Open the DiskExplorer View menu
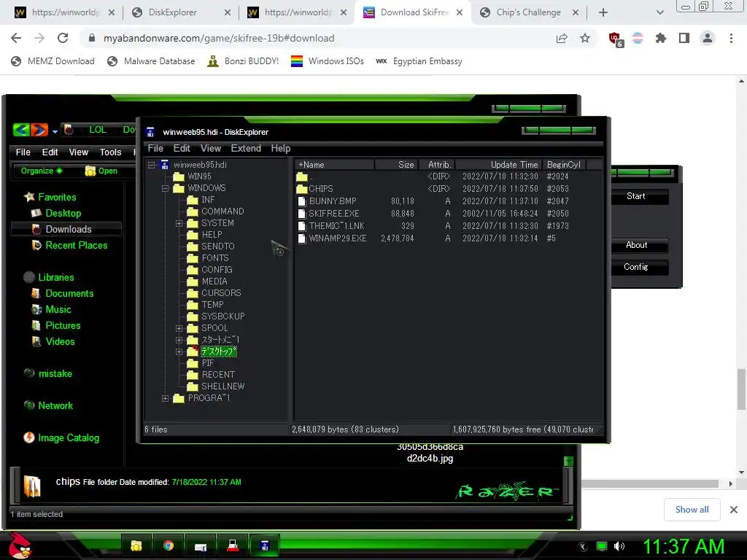This screenshot has width=747, height=560. click(x=211, y=149)
